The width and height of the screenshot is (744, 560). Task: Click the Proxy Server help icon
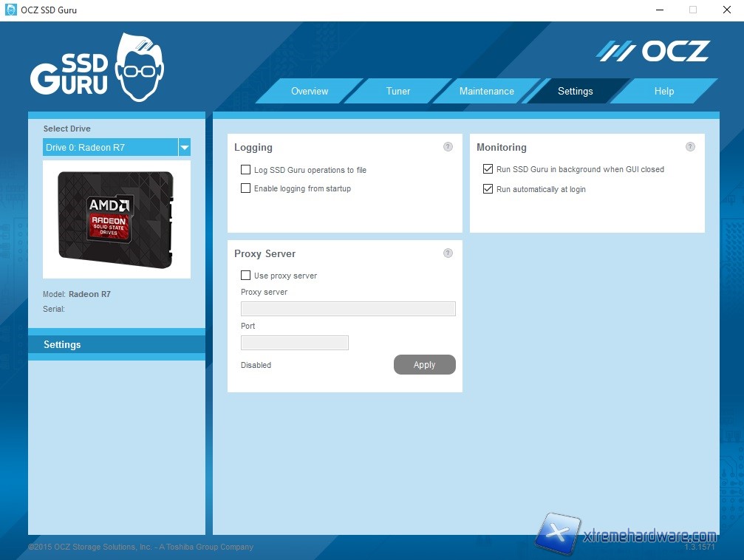click(448, 253)
